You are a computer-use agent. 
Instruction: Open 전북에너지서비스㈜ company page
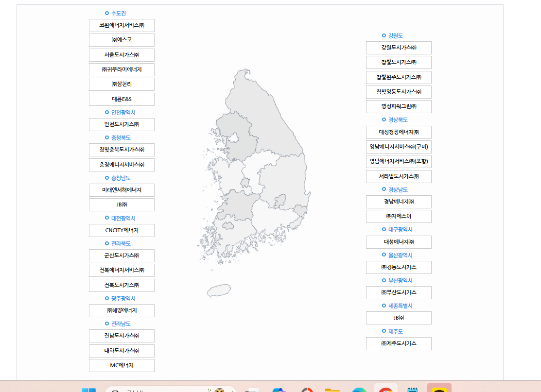point(122,270)
